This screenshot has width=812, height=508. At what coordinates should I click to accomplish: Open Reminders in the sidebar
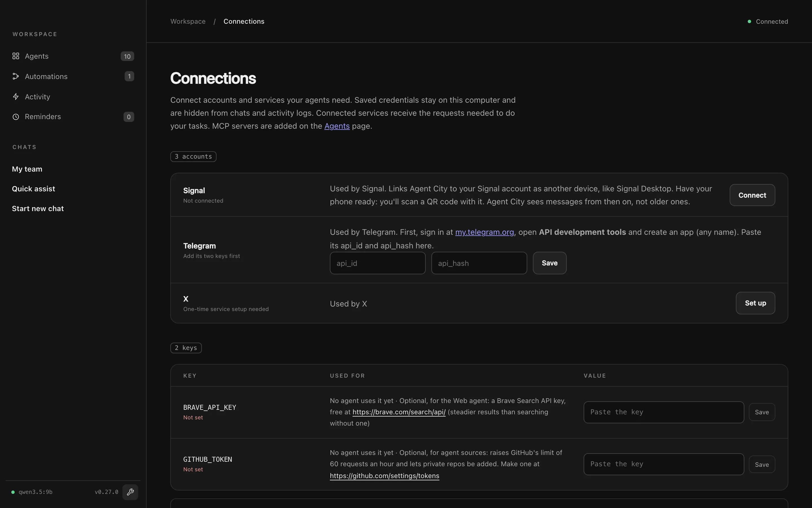pyautogui.click(x=73, y=117)
